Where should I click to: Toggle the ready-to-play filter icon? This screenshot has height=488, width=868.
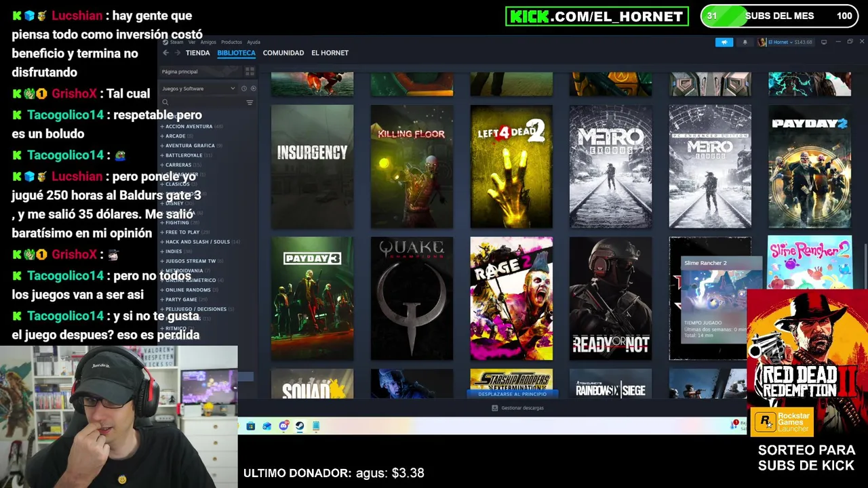pyautogui.click(x=254, y=89)
